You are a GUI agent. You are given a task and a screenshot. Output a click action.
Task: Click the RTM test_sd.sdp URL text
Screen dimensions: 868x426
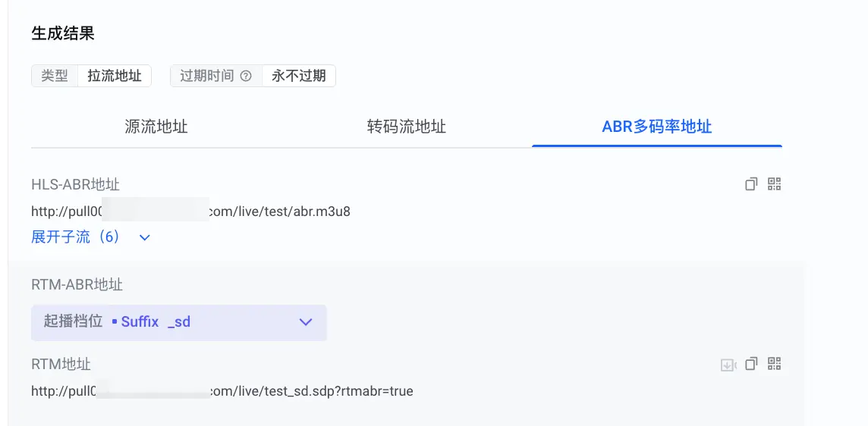(x=222, y=391)
